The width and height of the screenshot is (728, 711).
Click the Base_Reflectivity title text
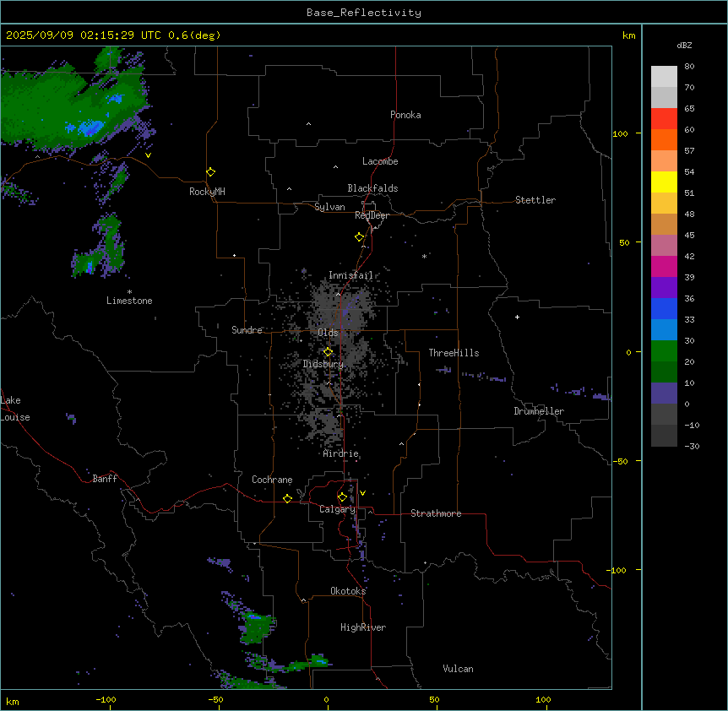[364, 13]
